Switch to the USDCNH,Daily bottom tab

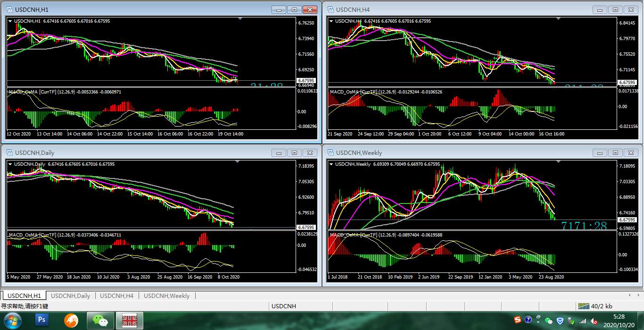pos(70,296)
